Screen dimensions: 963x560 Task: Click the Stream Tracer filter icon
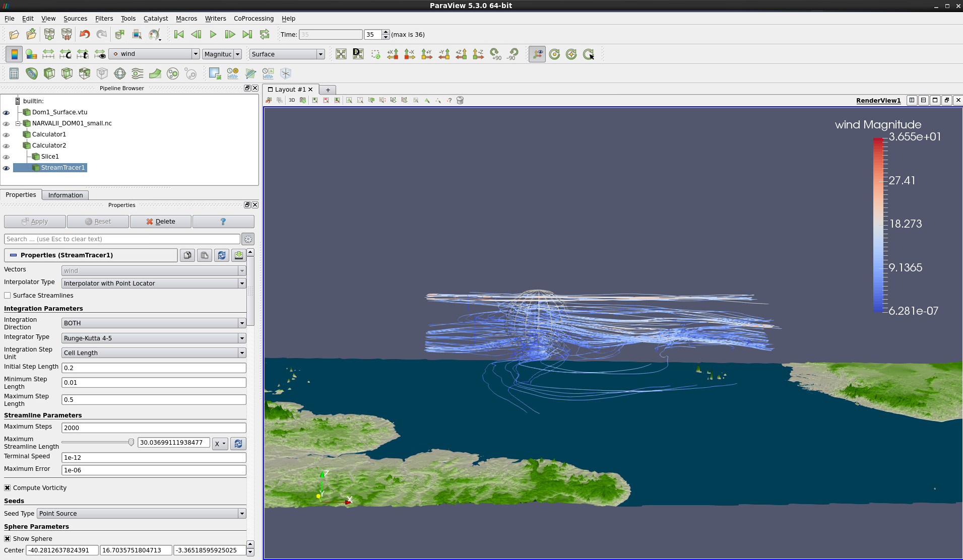(x=138, y=74)
